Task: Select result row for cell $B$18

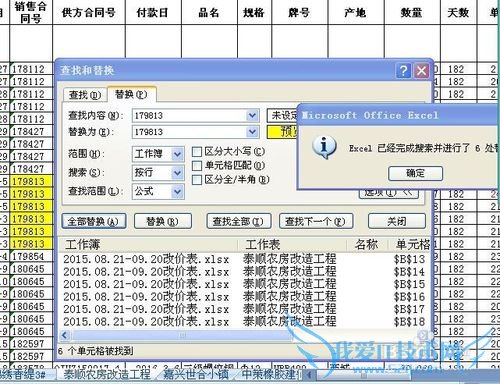Action: pos(245,322)
